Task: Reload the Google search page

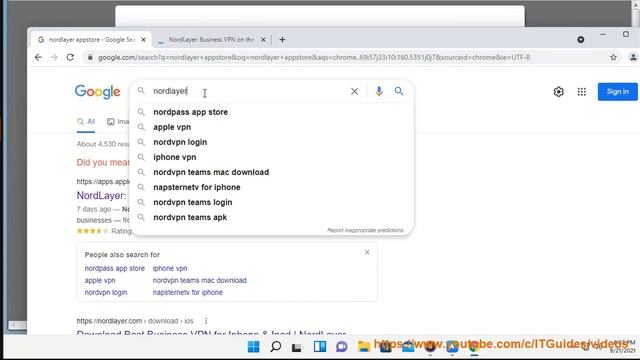Action: coord(70,58)
